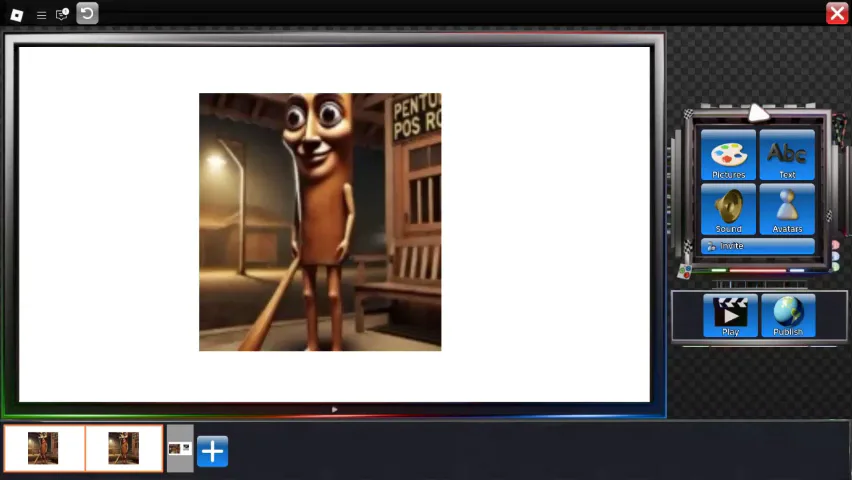The width and height of the screenshot is (852, 480).
Task: Click the small play arrow below canvas
Action: click(334, 409)
